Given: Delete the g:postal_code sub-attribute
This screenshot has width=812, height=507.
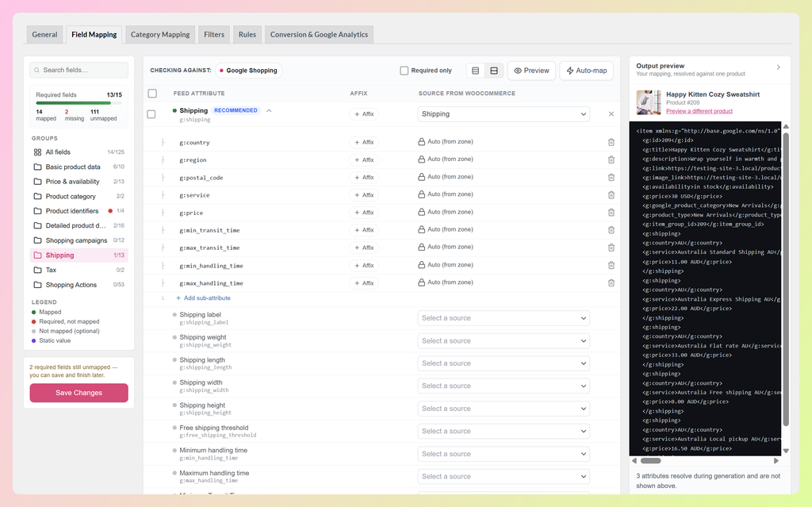Looking at the screenshot, I should pyautogui.click(x=611, y=177).
